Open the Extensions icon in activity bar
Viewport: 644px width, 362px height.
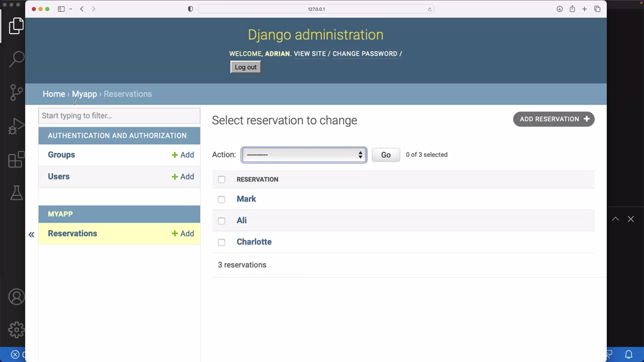click(16, 160)
